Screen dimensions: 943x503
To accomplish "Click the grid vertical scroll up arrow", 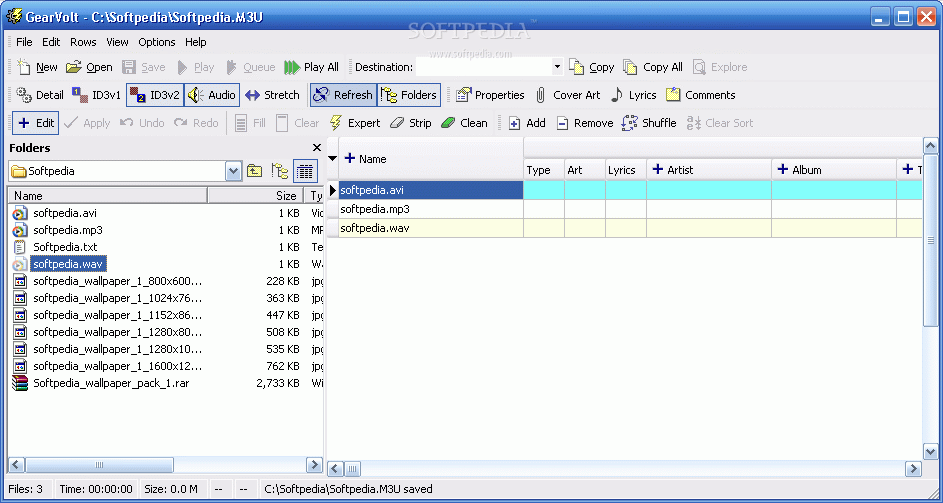I will pyautogui.click(x=930, y=146).
